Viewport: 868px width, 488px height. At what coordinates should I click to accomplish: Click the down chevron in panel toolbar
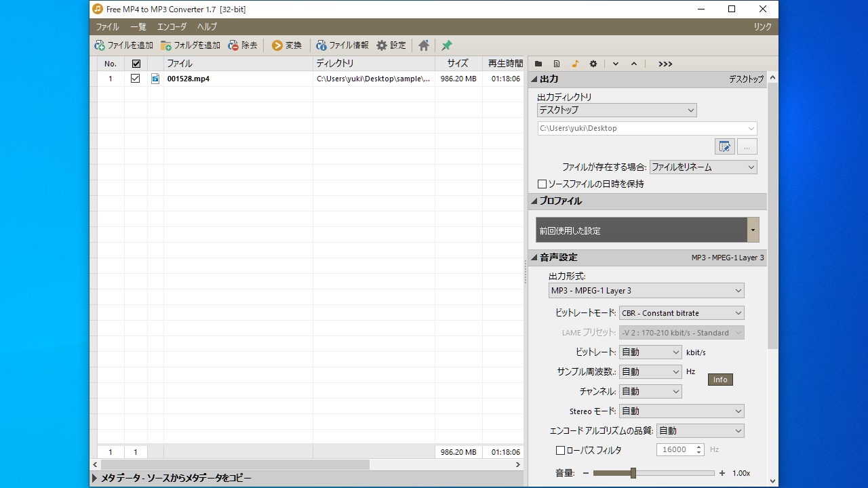point(616,64)
